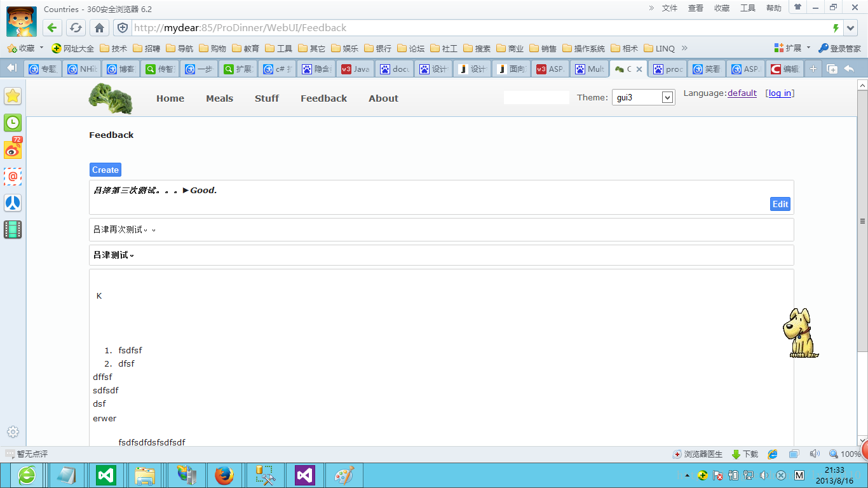
Task: Expand the address bar dropdown arrow
Action: click(x=851, y=28)
